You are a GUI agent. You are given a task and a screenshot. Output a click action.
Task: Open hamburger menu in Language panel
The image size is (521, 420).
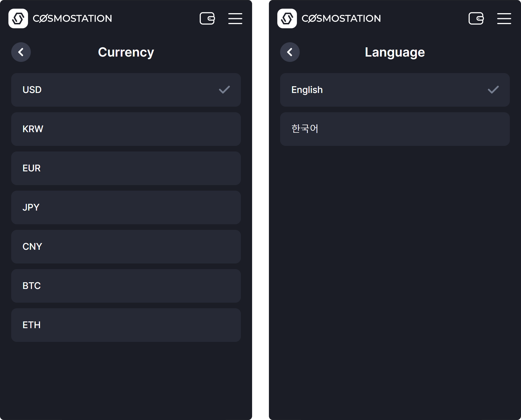(504, 18)
